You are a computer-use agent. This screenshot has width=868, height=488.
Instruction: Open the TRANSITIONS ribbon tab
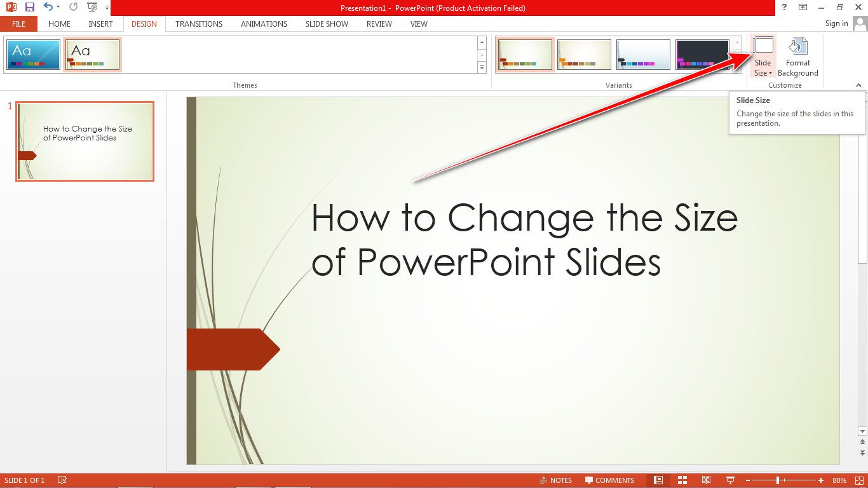click(x=199, y=24)
